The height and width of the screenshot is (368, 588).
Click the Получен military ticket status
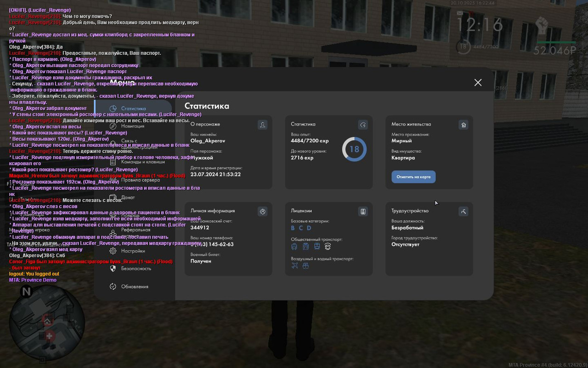click(201, 261)
